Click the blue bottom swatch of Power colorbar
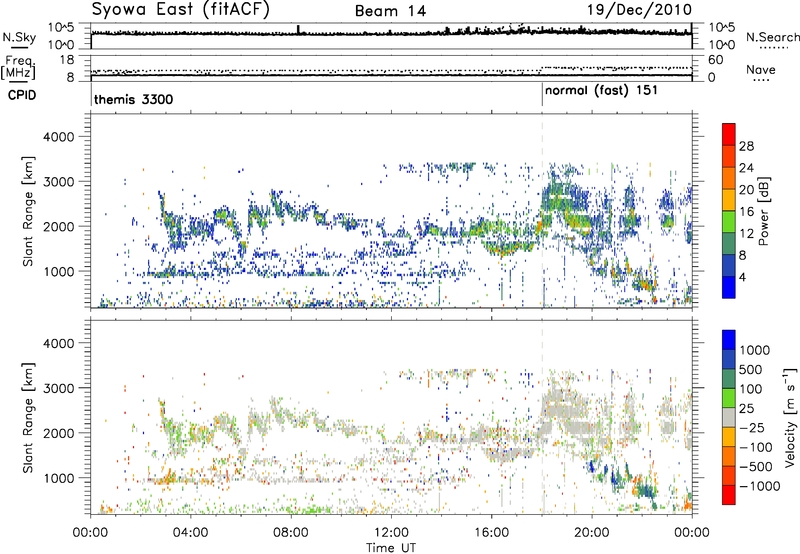Viewport: 800px width, 554px height. 729,287
